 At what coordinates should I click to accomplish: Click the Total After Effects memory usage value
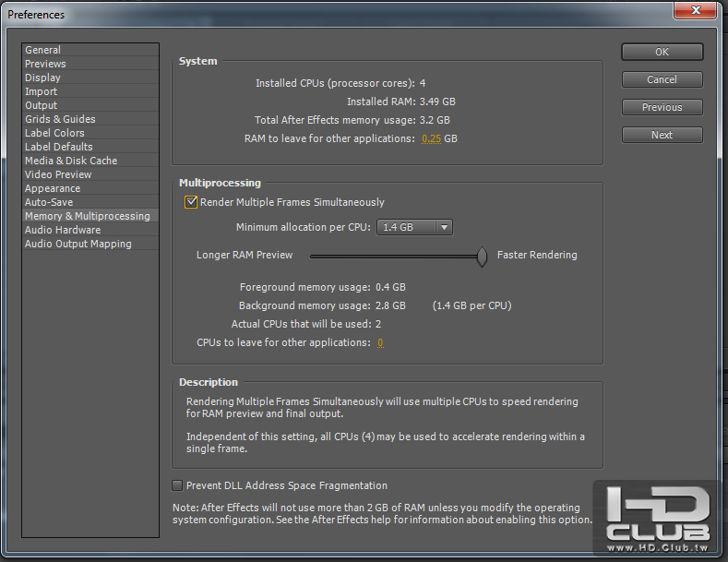pos(435,120)
